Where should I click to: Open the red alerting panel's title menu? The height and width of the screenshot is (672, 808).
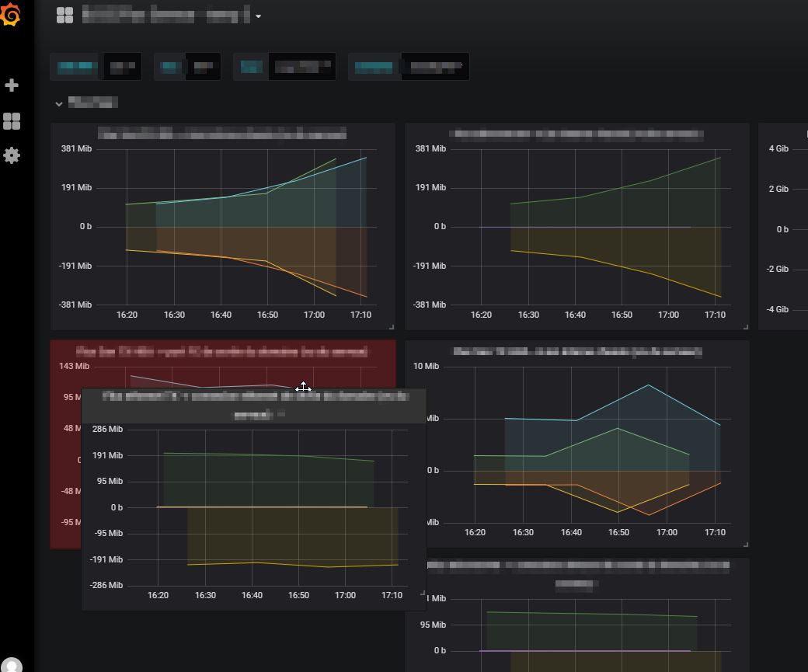(x=223, y=352)
